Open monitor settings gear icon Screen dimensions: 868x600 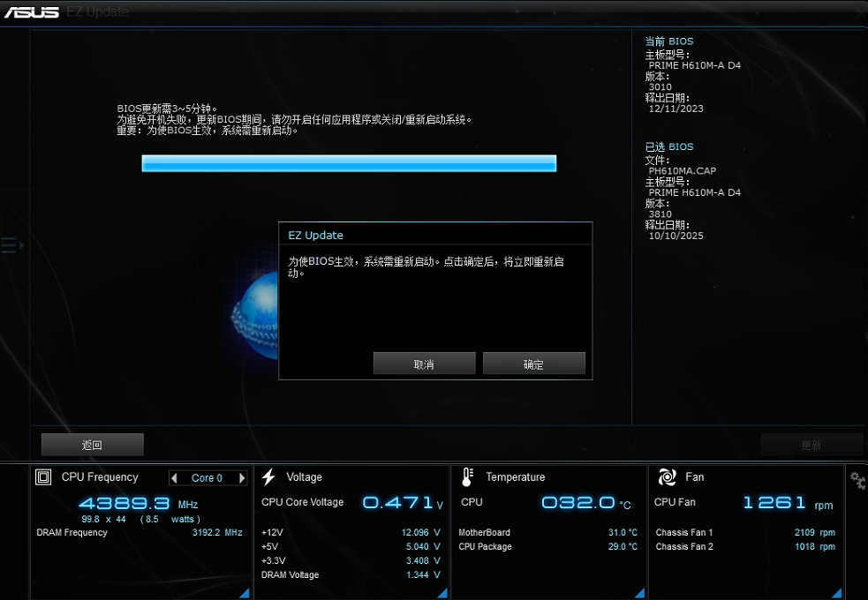857,480
